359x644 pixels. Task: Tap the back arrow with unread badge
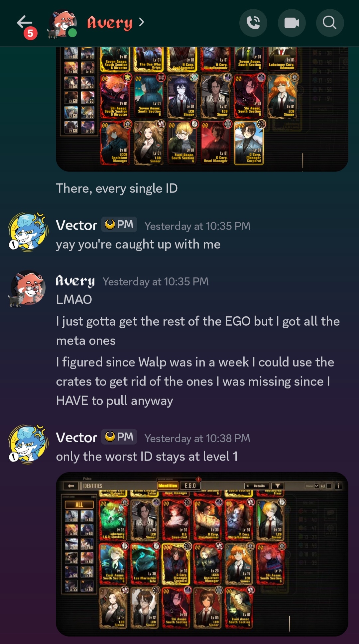27,26
